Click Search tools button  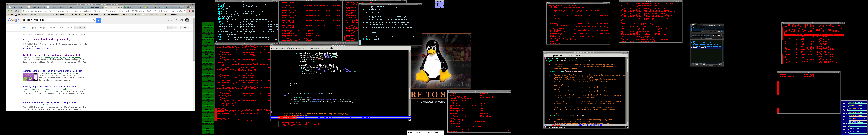tap(80, 28)
